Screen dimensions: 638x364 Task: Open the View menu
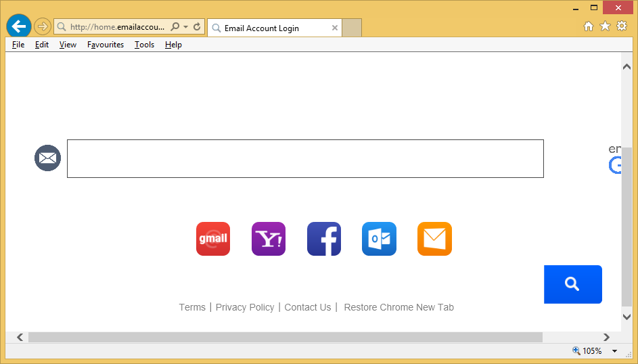(68, 45)
